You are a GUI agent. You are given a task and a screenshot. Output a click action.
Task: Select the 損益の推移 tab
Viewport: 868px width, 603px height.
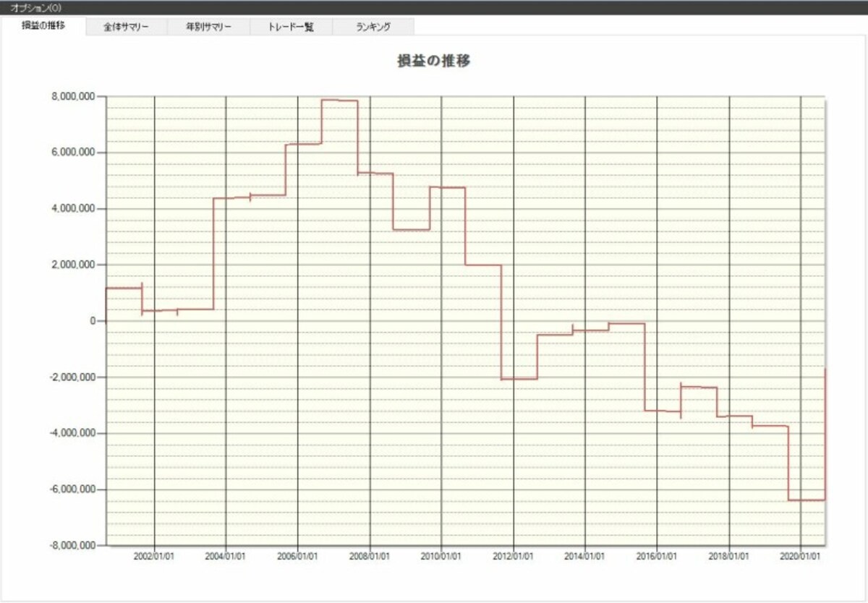click(43, 26)
